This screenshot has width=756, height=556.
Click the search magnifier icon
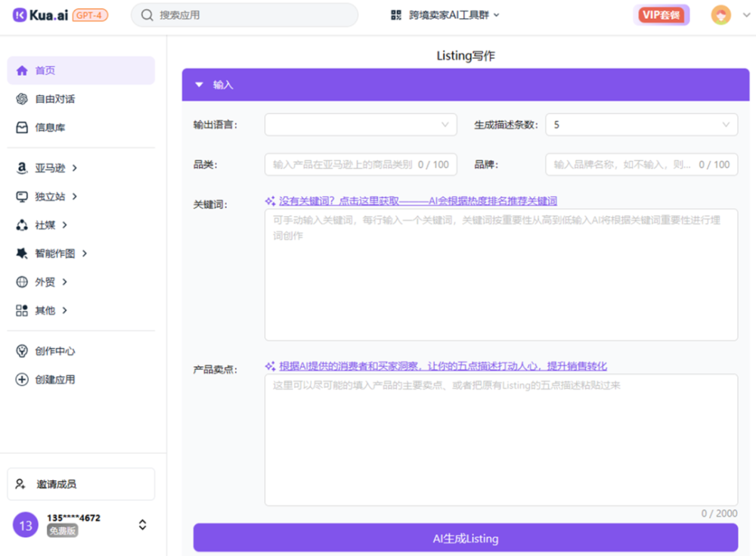point(147,15)
